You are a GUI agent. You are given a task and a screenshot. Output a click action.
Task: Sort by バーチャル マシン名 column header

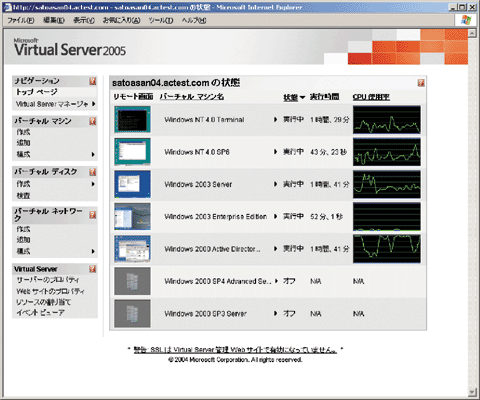point(192,97)
